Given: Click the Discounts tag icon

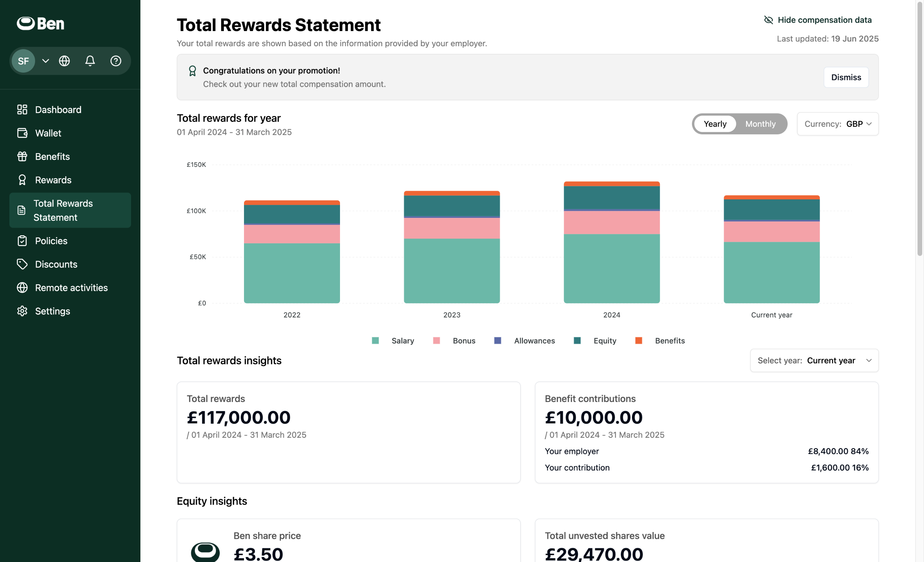Looking at the screenshot, I should coord(22,264).
